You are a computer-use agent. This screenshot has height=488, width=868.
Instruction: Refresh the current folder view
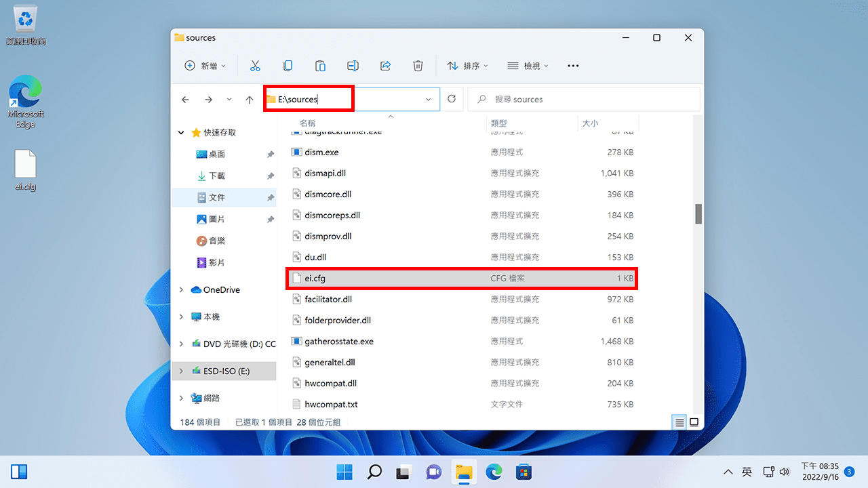(452, 99)
